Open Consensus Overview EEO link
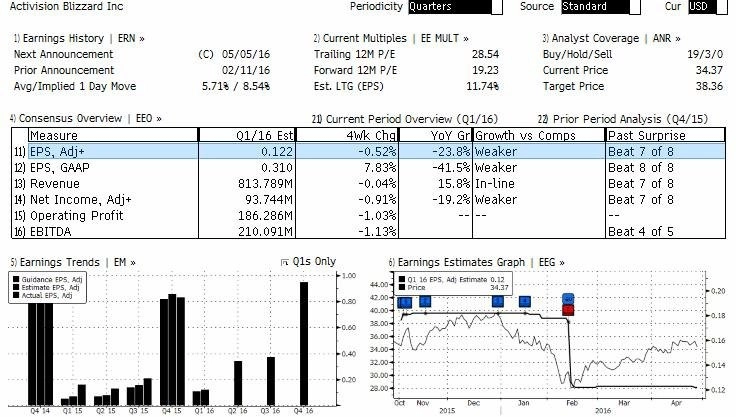The width and height of the screenshot is (736, 417). click(x=86, y=118)
